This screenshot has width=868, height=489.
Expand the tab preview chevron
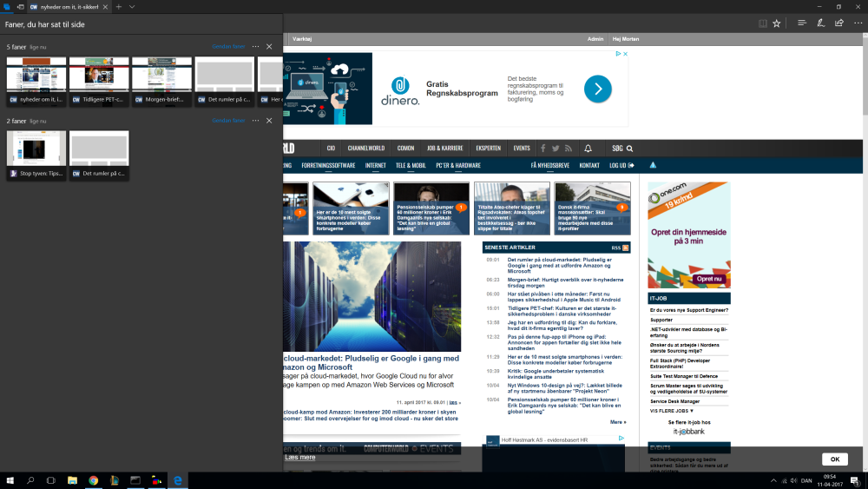pos(132,6)
